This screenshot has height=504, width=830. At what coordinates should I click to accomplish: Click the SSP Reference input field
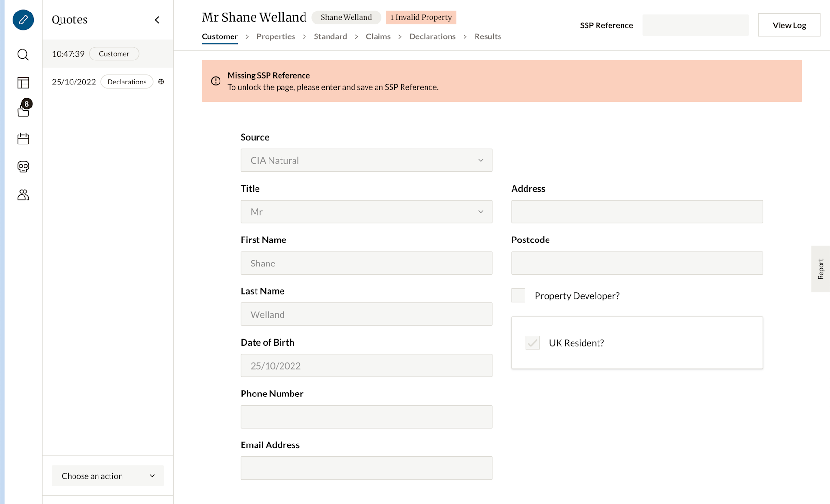point(695,25)
